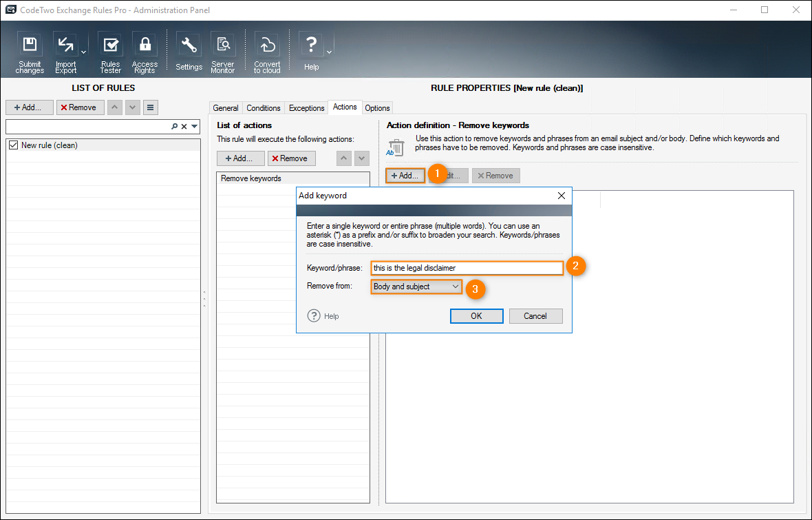The image size is (812, 520).
Task: Select the New rule (clean) row
Action: (x=103, y=145)
